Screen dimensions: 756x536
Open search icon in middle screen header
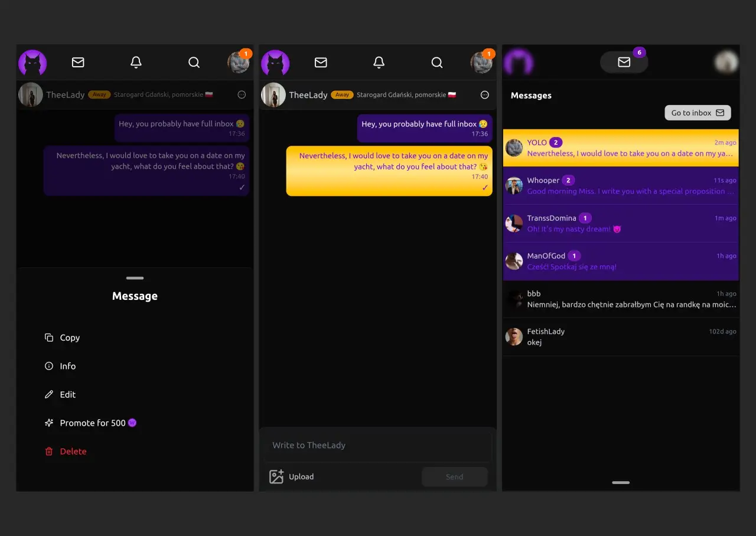[x=436, y=62]
